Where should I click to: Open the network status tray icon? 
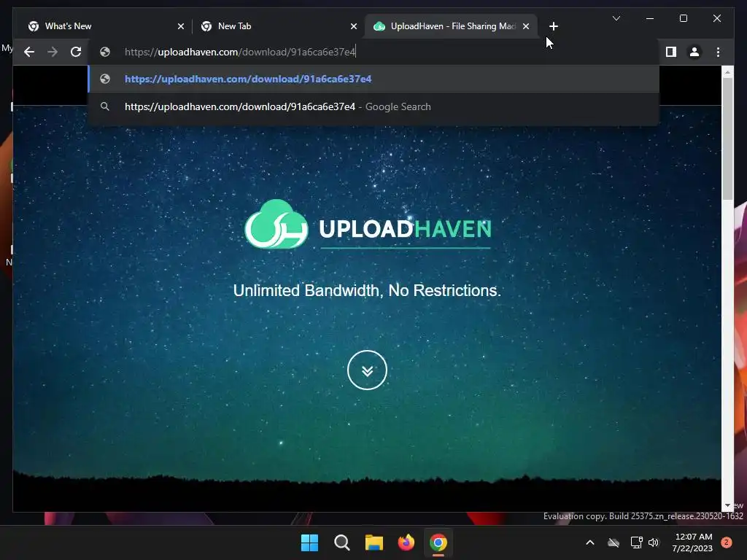(x=636, y=542)
